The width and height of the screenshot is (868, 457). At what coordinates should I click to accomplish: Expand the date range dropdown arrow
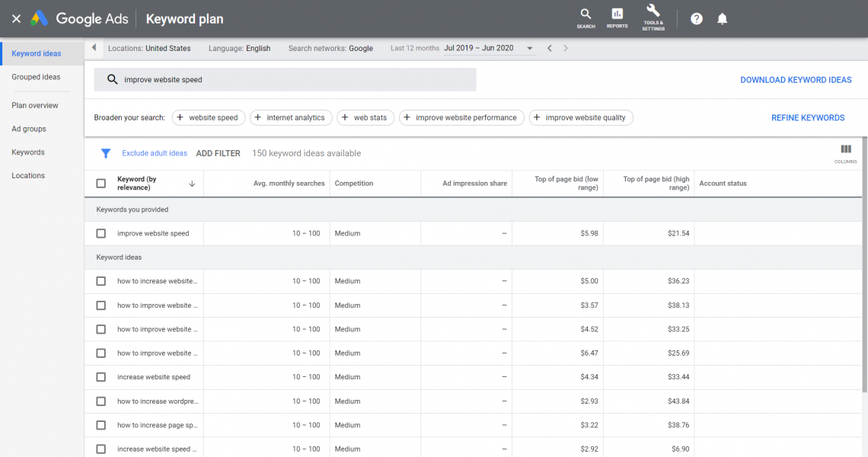(530, 49)
